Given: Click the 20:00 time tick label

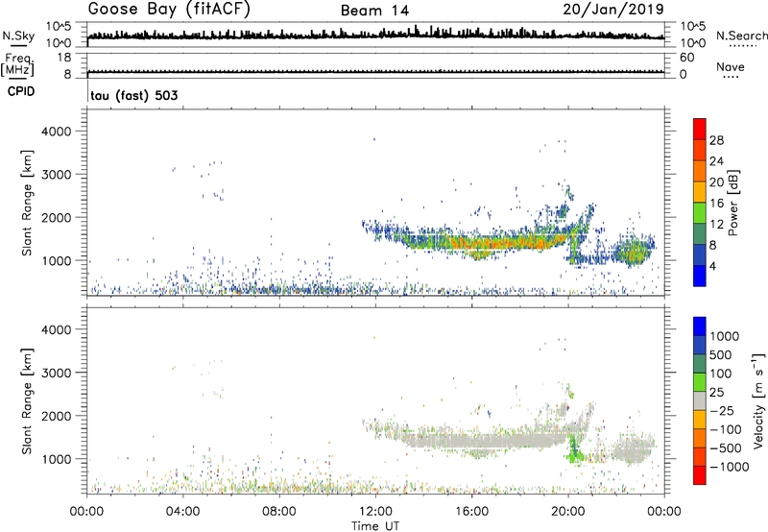Looking at the screenshot, I should coord(567,512).
